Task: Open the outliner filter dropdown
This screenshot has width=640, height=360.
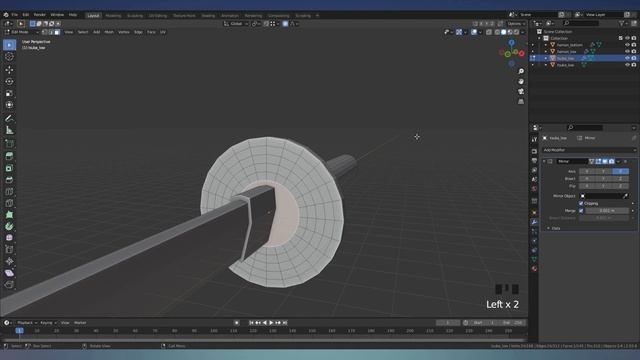Action: tap(623, 23)
